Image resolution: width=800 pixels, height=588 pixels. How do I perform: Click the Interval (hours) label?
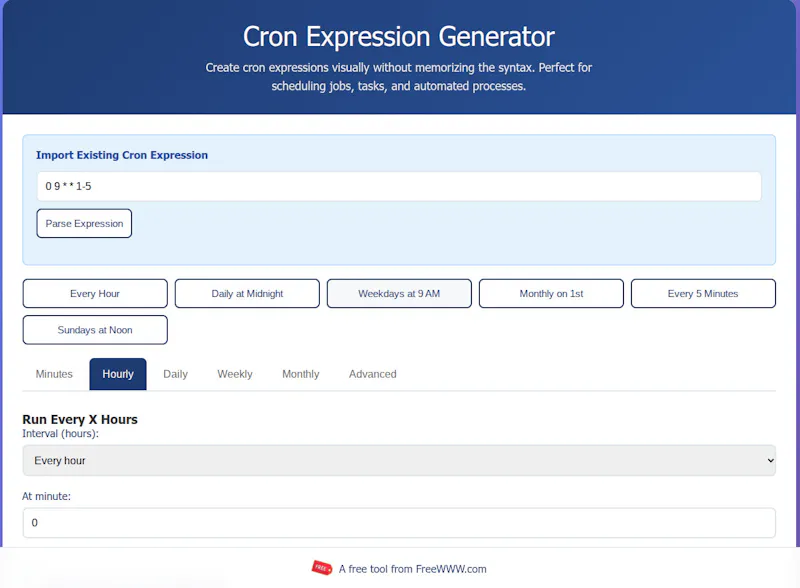[x=61, y=434]
